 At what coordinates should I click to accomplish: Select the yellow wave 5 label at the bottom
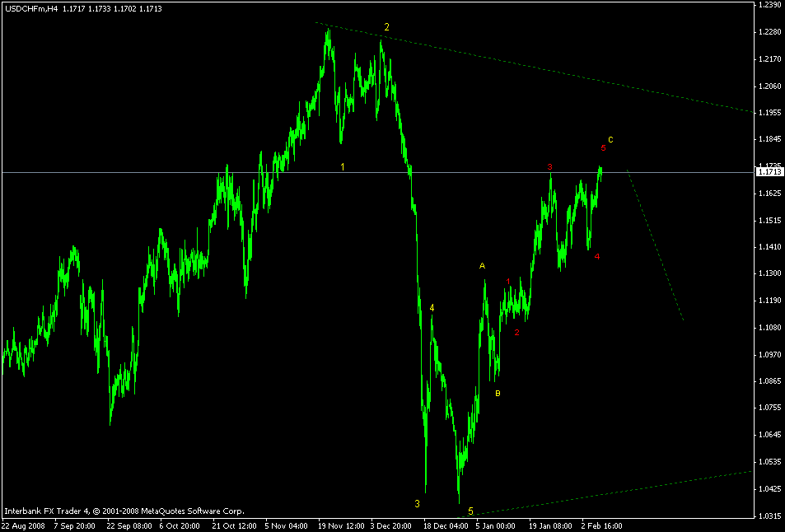(472, 511)
